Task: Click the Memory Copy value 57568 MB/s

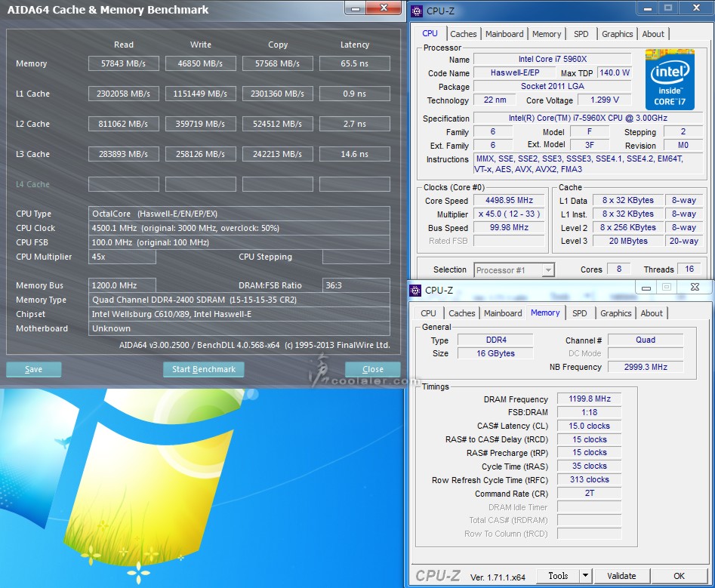Action: pyautogui.click(x=278, y=63)
